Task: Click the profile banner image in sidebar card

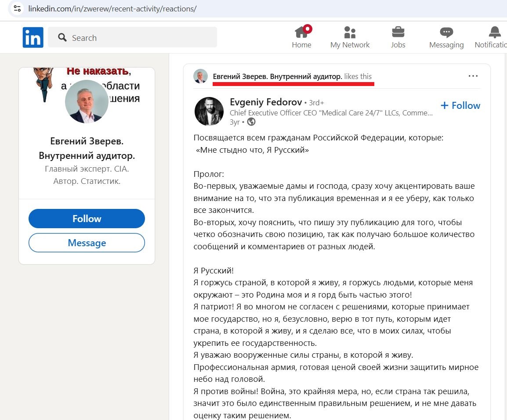Action: [x=87, y=85]
